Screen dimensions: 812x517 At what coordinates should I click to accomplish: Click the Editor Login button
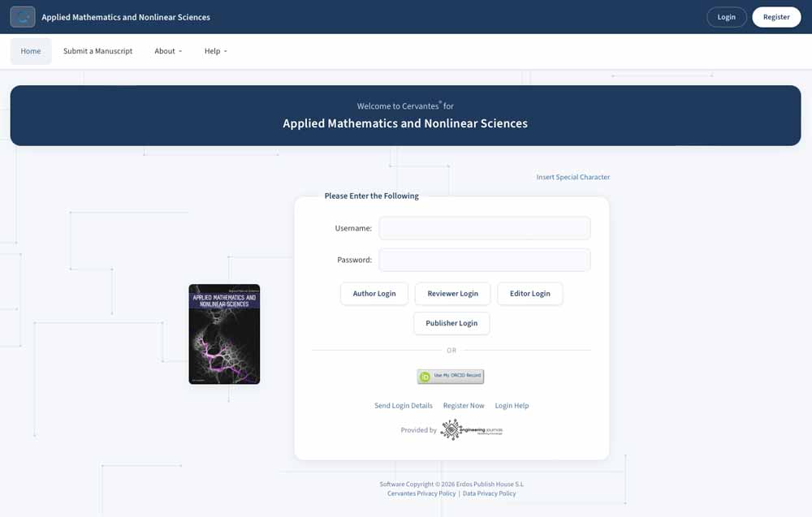(529, 294)
